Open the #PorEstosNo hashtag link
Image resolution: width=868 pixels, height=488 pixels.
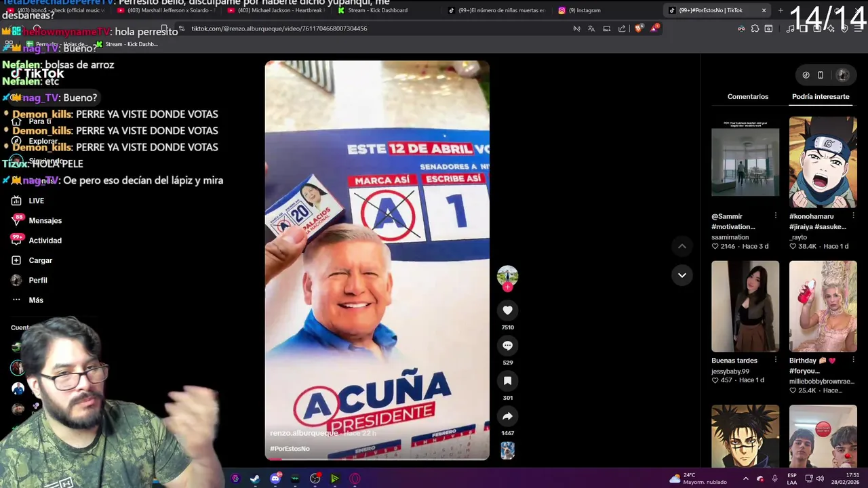click(290, 449)
